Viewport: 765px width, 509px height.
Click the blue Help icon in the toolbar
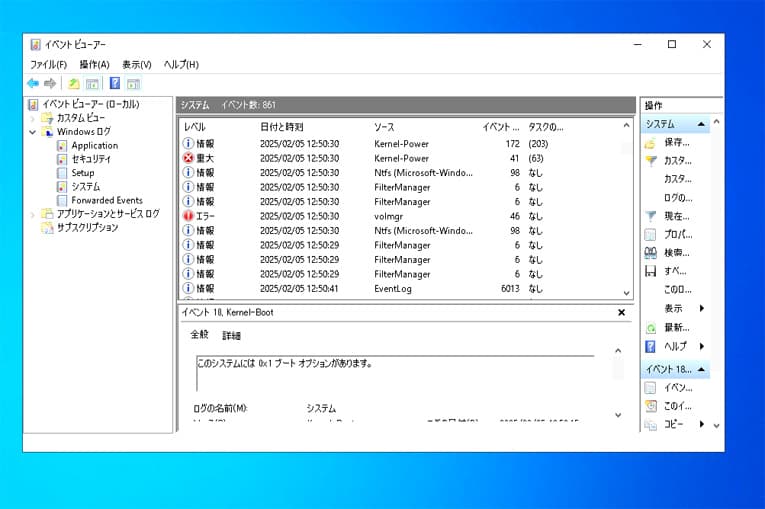114,84
